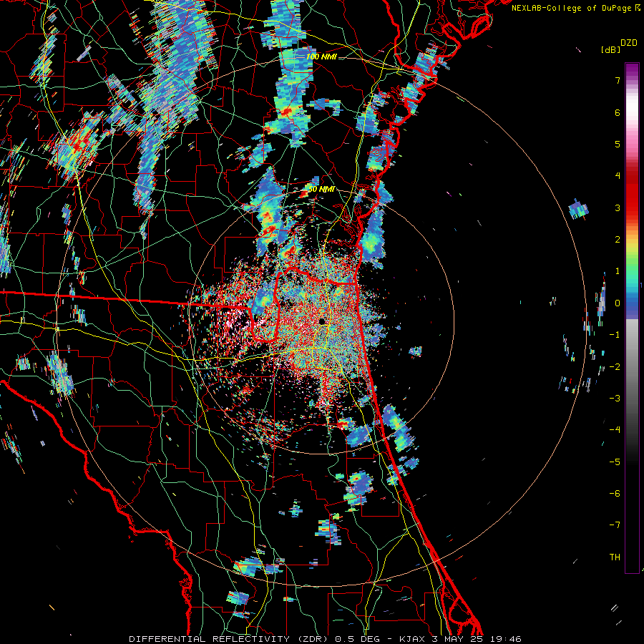Click the 100 NMI range ring label
Screen dimensions: 644x644
pos(321,57)
